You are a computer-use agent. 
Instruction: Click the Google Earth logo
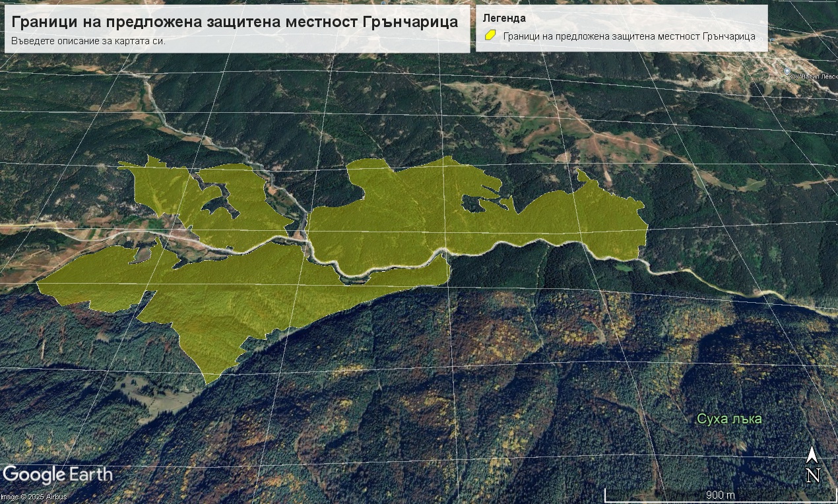click(x=57, y=474)
